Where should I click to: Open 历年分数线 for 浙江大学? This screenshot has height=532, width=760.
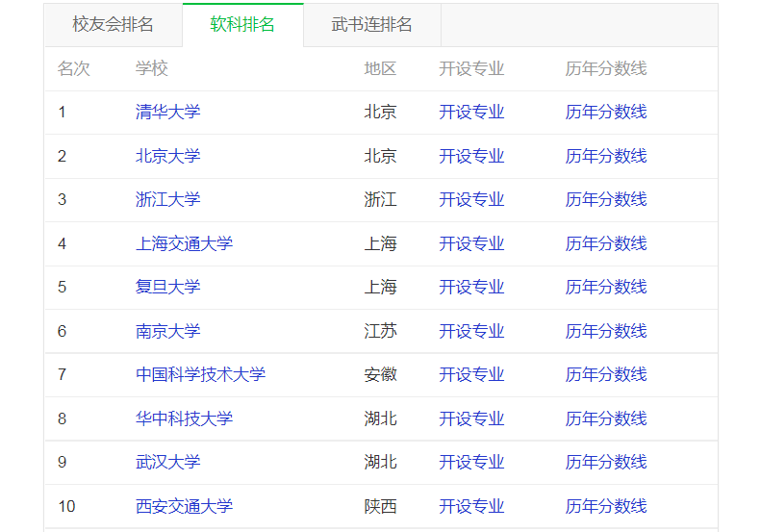606,200
